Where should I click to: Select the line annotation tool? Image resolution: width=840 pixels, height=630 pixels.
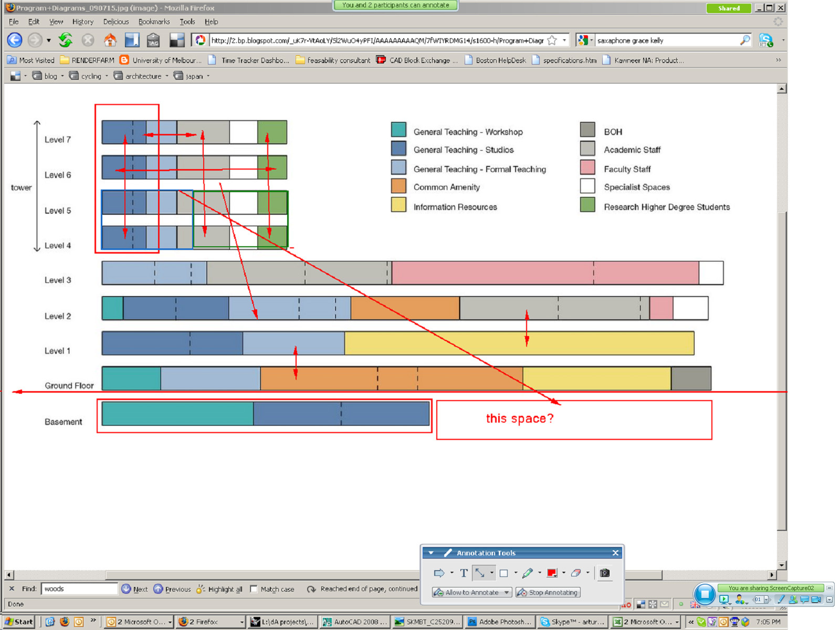click(480, 573)
